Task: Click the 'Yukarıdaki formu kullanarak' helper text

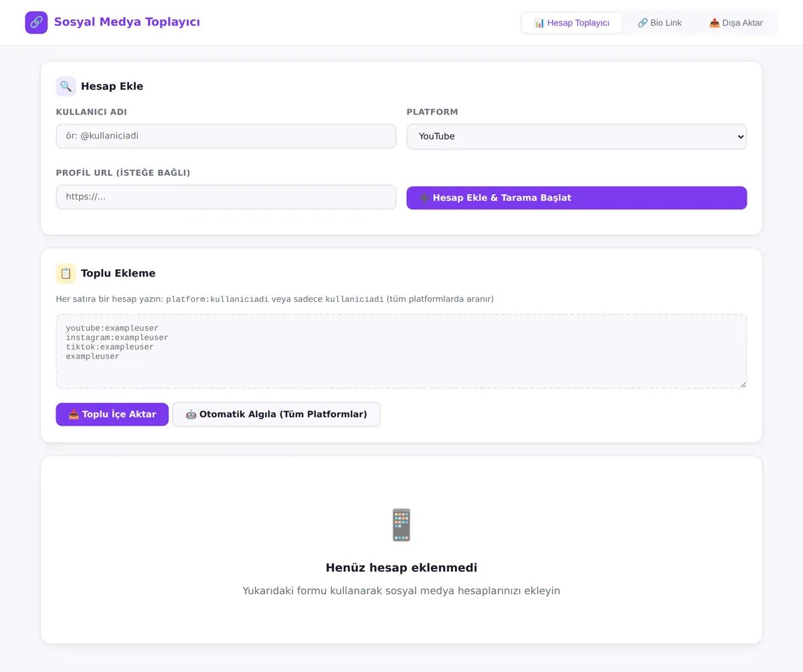Action: pos(401,591)
